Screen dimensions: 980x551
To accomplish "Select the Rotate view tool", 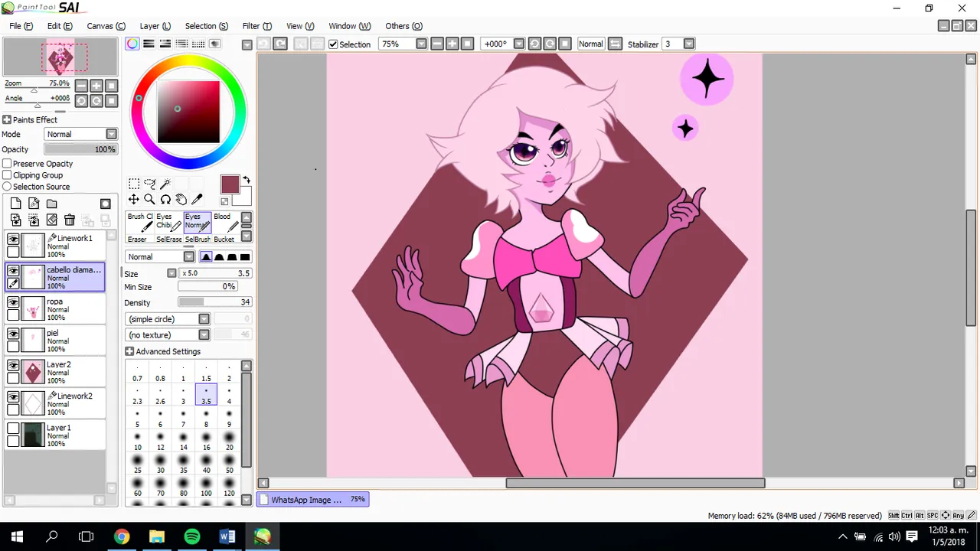I will pyautogui.click(x=165, y=200).
